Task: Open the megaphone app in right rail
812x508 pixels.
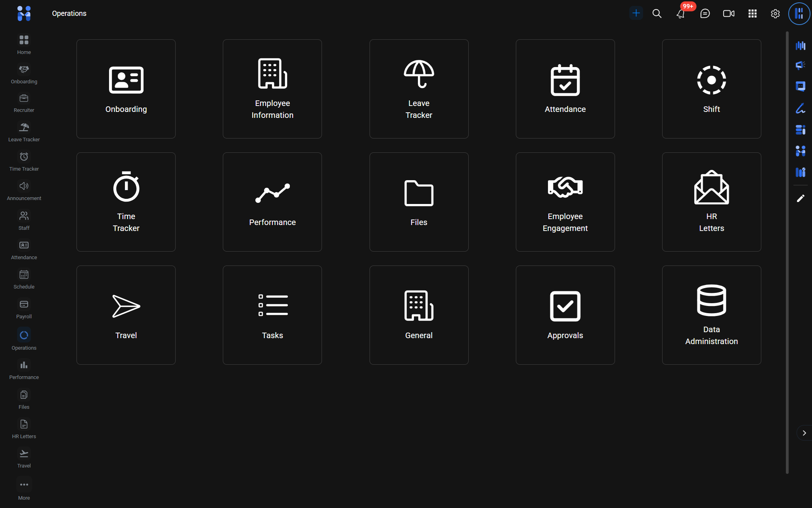Action: point(801,65)
